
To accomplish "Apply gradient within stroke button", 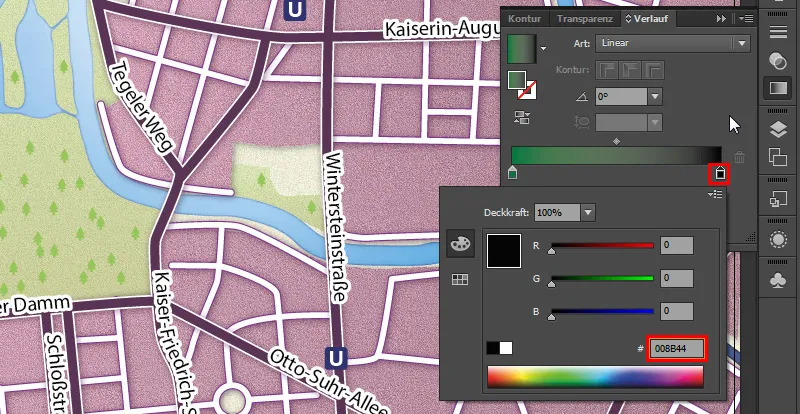I will pos(607,70).
